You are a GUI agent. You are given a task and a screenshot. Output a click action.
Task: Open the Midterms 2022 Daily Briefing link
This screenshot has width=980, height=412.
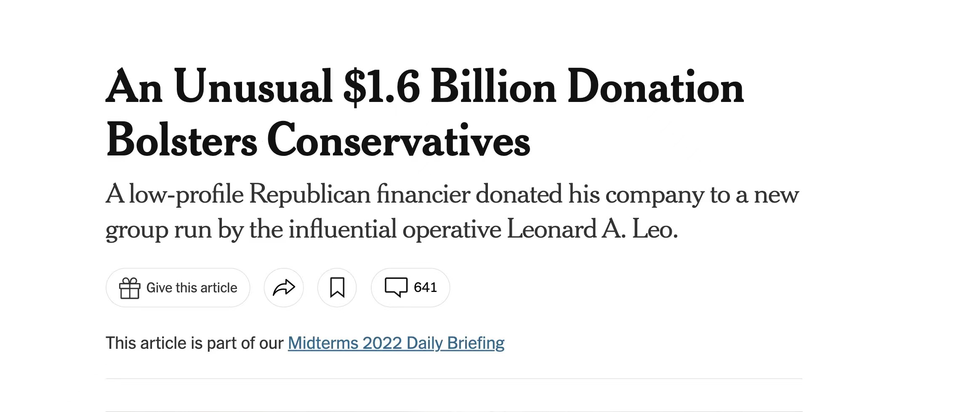click(396, 343)
